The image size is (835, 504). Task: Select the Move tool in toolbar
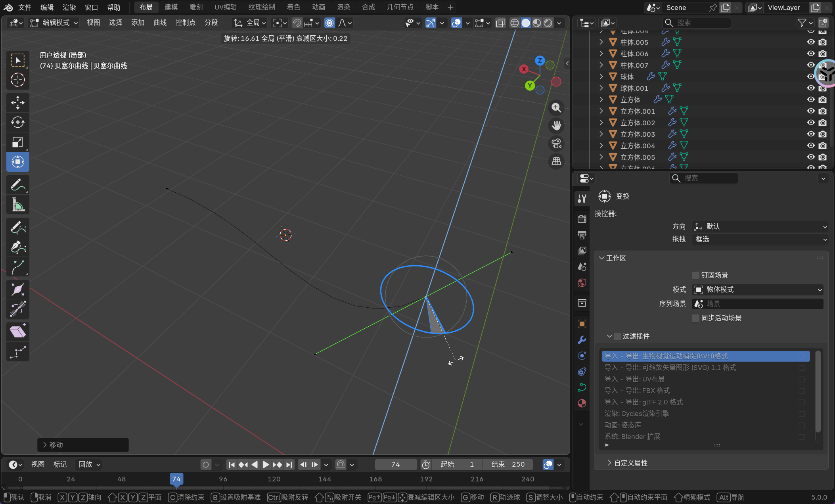(x=17, y=103)
